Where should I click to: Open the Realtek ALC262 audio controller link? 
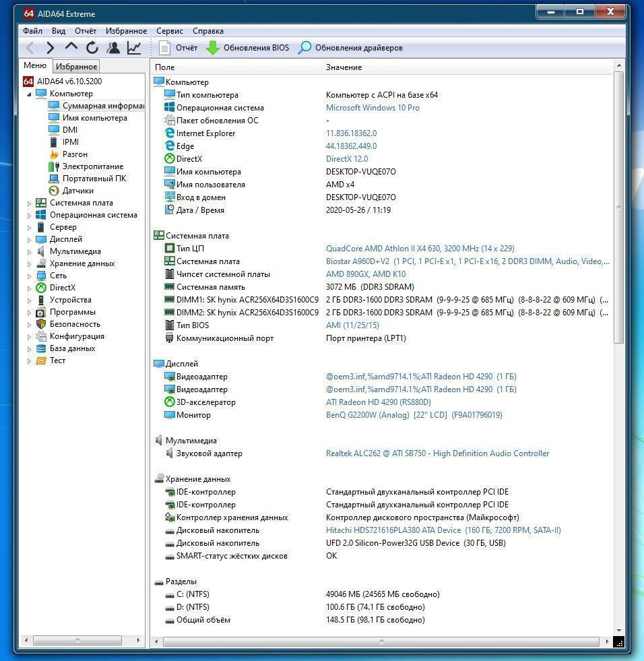click(437, 453)
